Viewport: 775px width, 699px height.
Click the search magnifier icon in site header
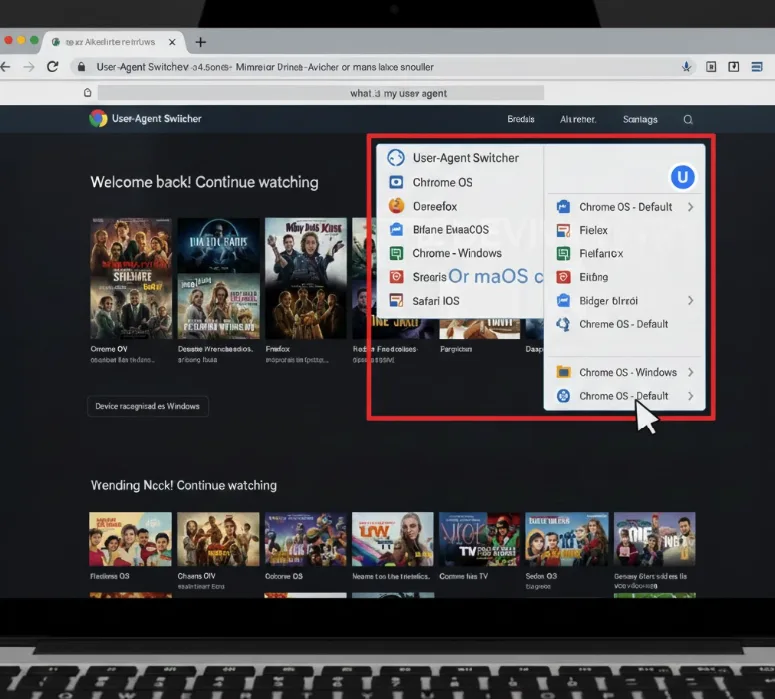pos(688,120)
